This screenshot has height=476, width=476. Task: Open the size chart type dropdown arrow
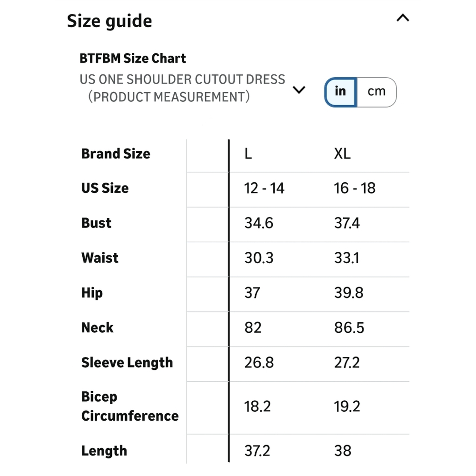(x=299, y=89)
